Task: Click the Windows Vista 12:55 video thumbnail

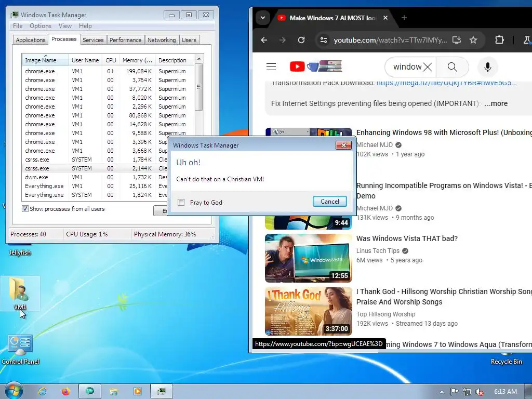Action: (x=309, y=258)
